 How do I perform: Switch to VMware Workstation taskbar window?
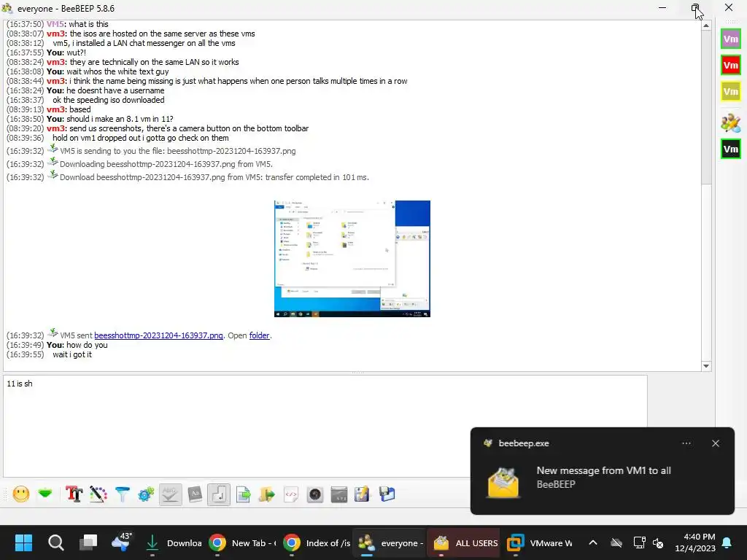click(539, 542)
